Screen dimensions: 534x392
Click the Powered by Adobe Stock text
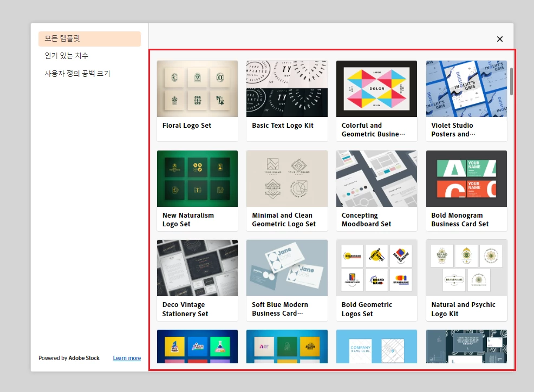[x=69, y=358]
